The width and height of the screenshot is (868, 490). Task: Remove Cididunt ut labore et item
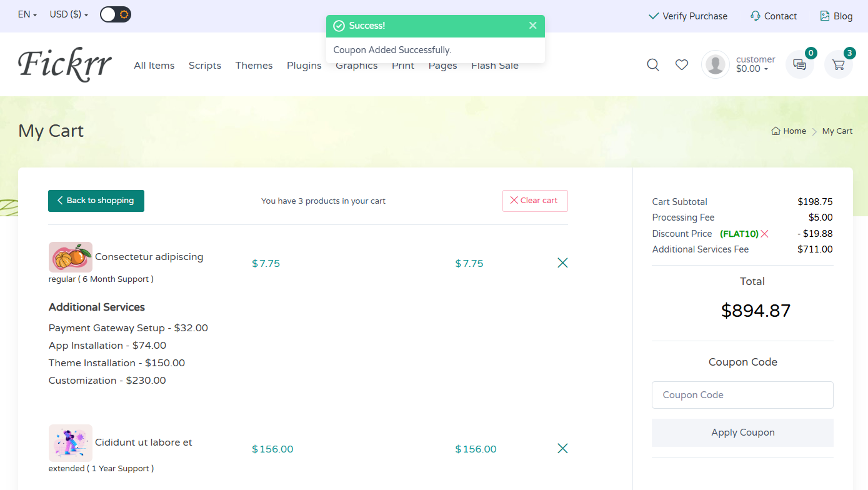[x=562, y=449]
